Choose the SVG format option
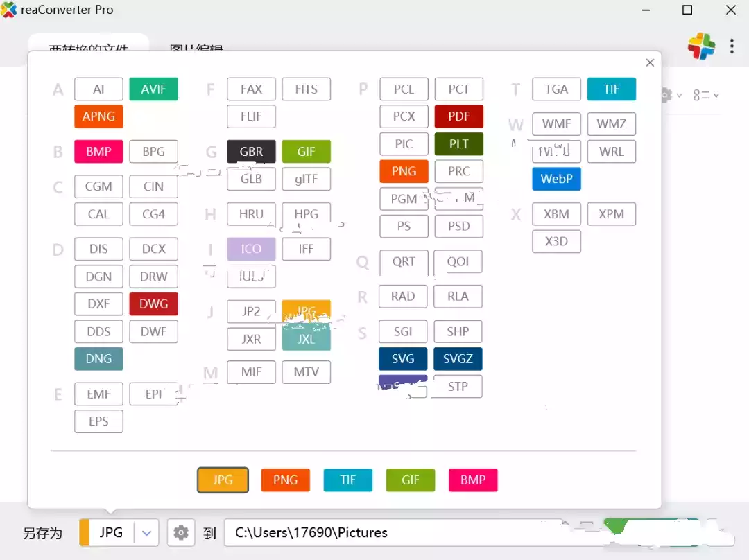This screenshot has width=749, height=560. point(403,359)
